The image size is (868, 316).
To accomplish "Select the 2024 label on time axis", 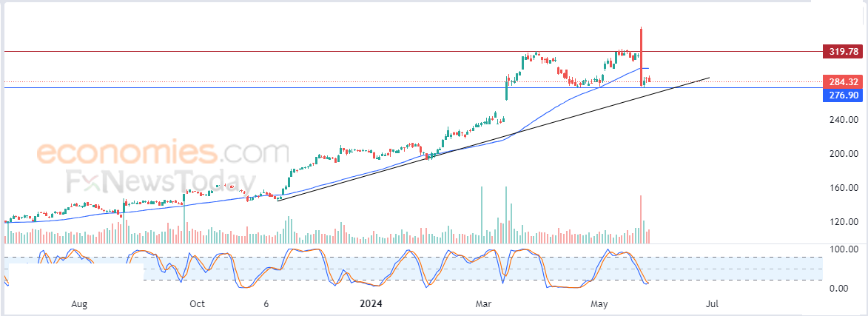I will click(370, 304).
